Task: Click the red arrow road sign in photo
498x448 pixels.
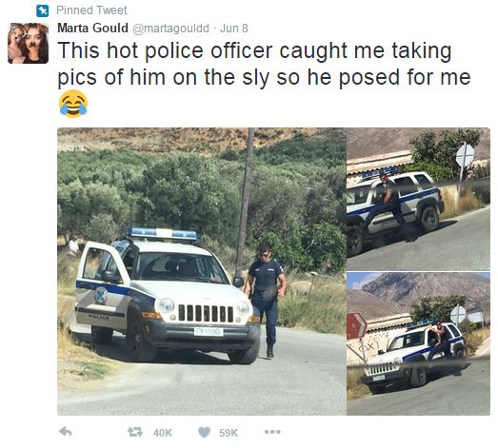Action: point(356,326)
